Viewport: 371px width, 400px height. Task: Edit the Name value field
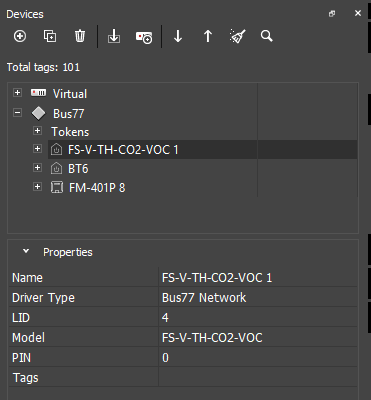(258, 278)
